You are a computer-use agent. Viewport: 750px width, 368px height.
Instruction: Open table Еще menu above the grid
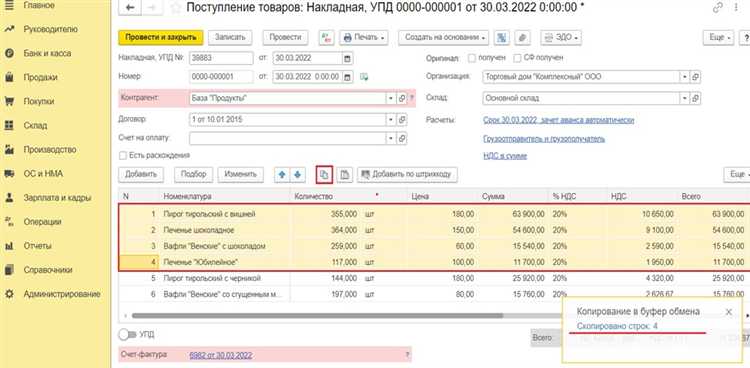click(737, 175)
